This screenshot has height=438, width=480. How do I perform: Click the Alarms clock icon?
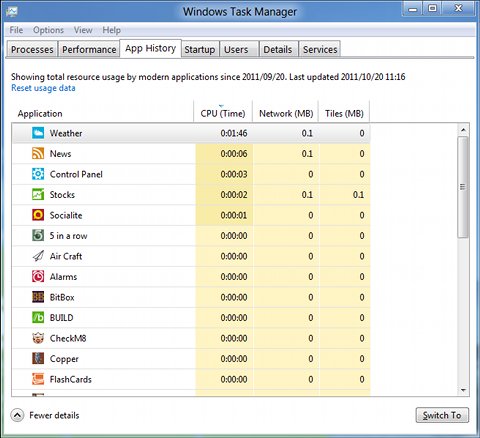[38, 277]
